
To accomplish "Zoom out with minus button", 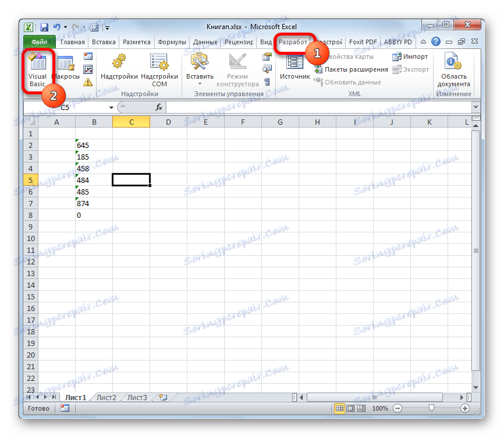I will (x=397, y=408).
